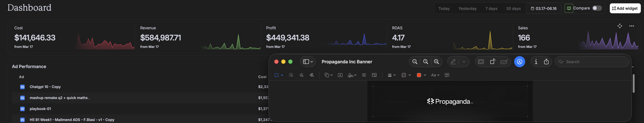
Task: Open the sidebar view menu in Preview
Action: point(308,62)
